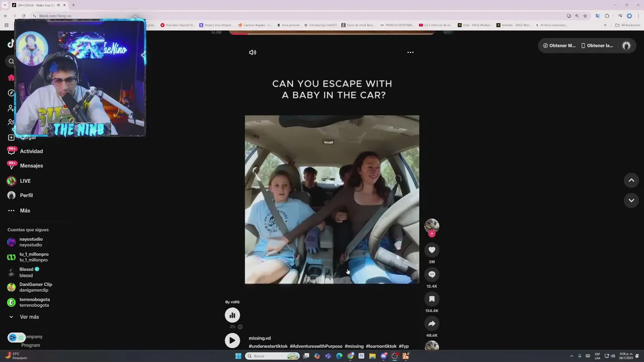Screen dimensions: 644x362
Task: Open taskbar clock showing 9:58 p. m.
Action: coord(626,356)
